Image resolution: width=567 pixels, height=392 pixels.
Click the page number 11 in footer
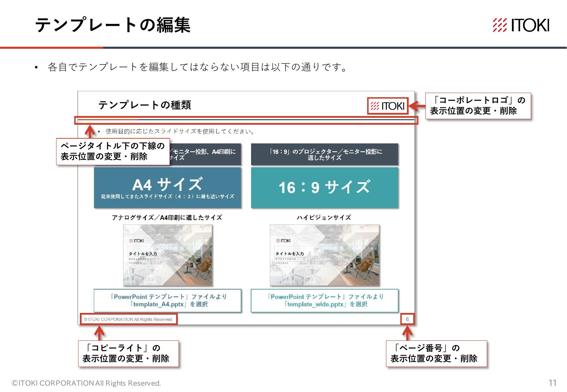[x=552, y=383]
